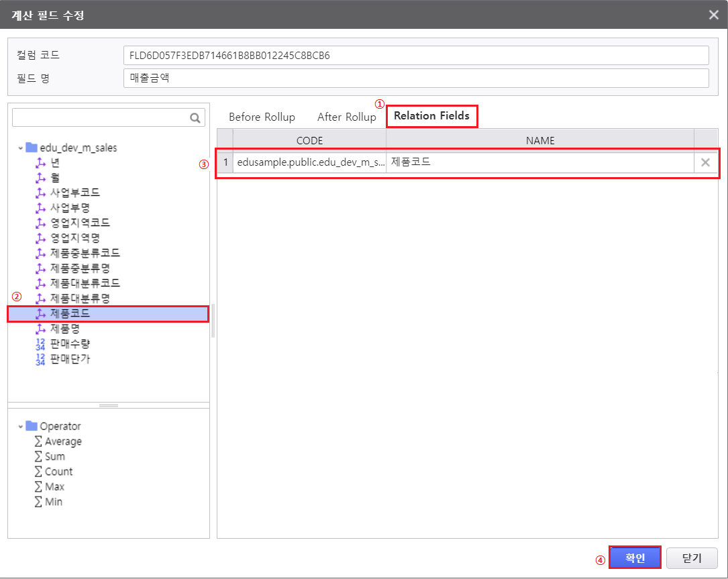Select the 판매단가 numeric field

[x=70, y=359]
